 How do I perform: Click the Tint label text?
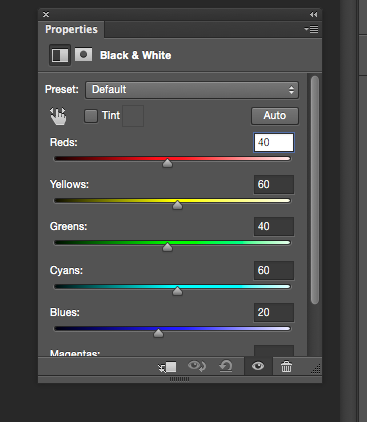pos(111,115)
